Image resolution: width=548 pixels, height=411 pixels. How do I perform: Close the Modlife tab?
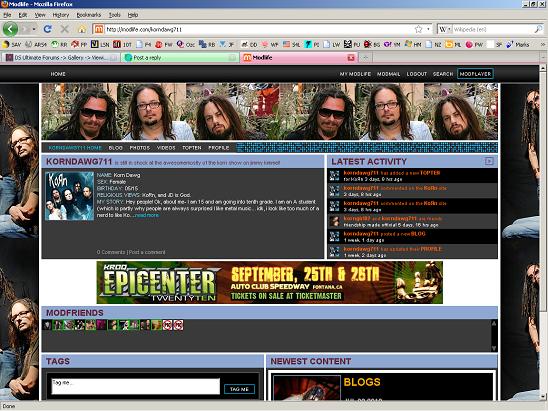click(x=351, y=58)
